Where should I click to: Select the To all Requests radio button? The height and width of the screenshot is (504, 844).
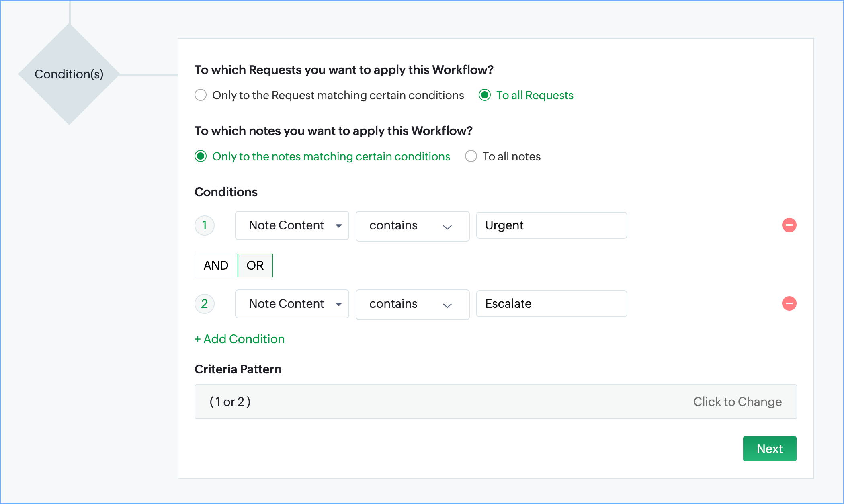(485, 95)
